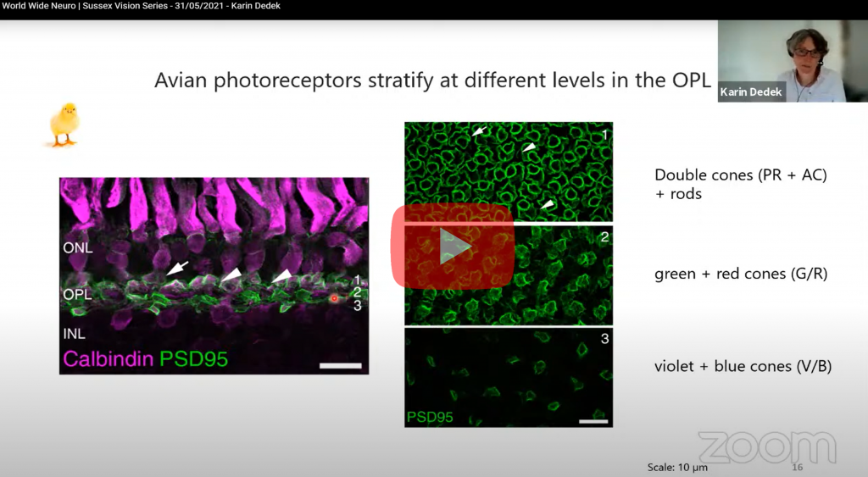Viewport: 868px width, 477px height.
Task: Click the Karin Dedek name label
Action: pyautogui.click(x=750, y=92)
